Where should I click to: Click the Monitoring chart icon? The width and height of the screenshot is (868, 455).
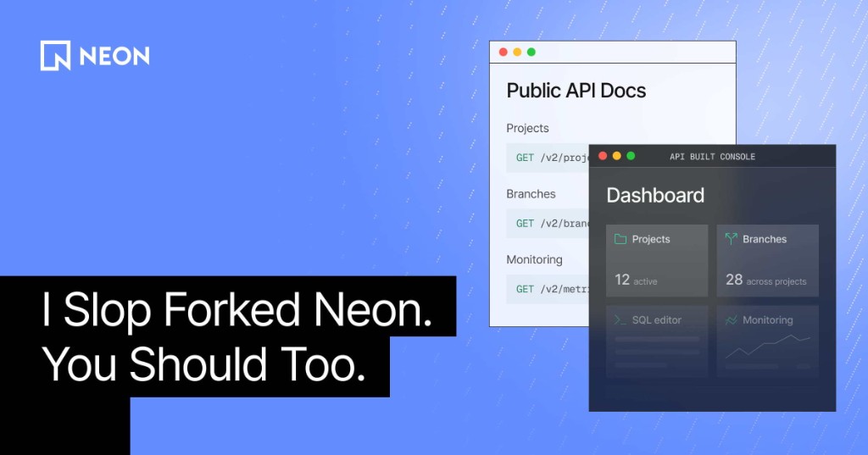732,320
